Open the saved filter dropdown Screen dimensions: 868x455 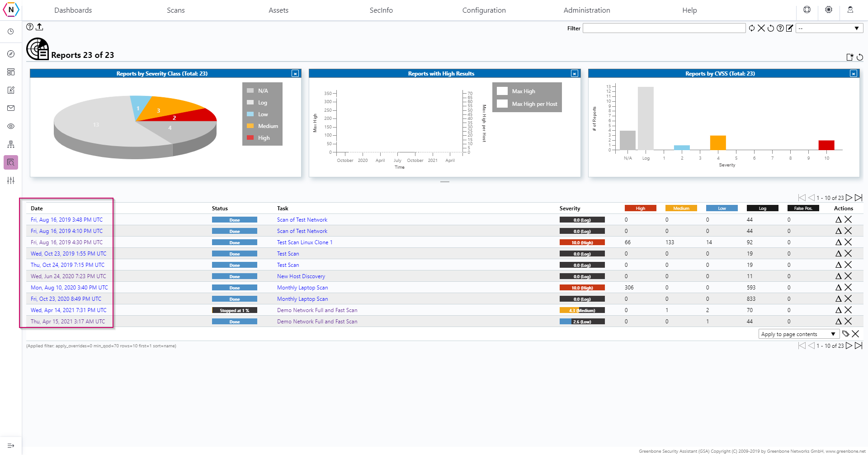829,28
